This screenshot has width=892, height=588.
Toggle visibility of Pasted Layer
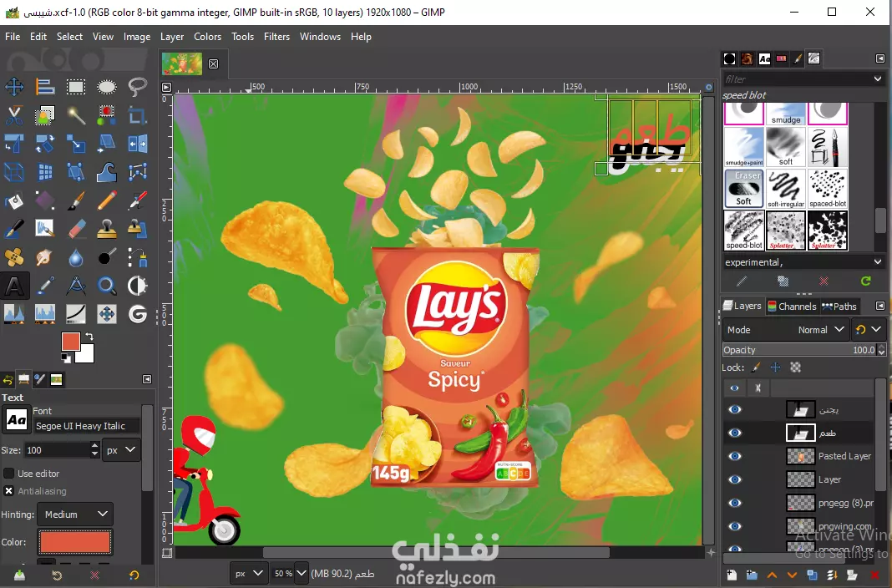point(735,456)
